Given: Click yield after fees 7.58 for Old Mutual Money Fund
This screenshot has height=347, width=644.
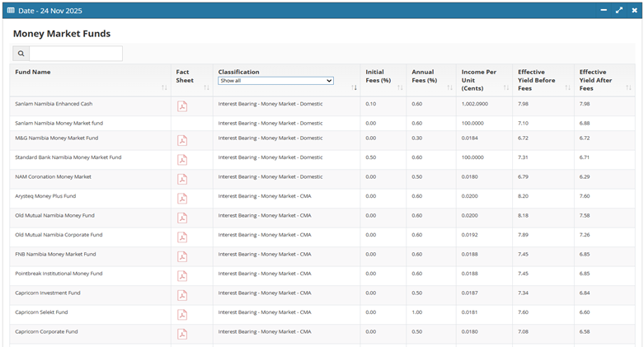Looking at the screenshot, I should (585, 215).
